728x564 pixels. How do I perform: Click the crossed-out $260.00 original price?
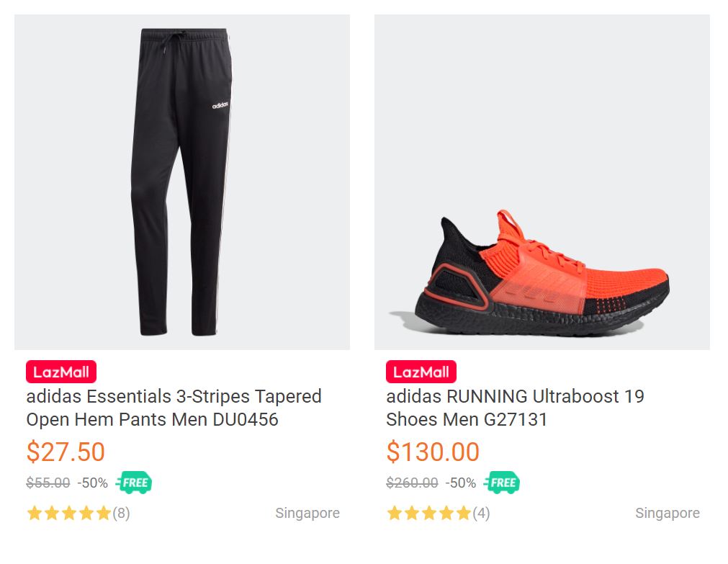(412, 483)
